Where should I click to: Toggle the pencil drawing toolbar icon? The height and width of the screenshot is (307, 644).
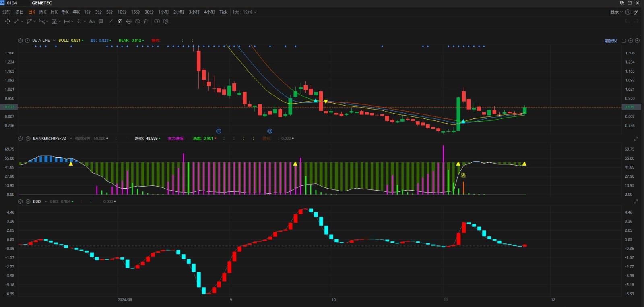coord(636,12)
